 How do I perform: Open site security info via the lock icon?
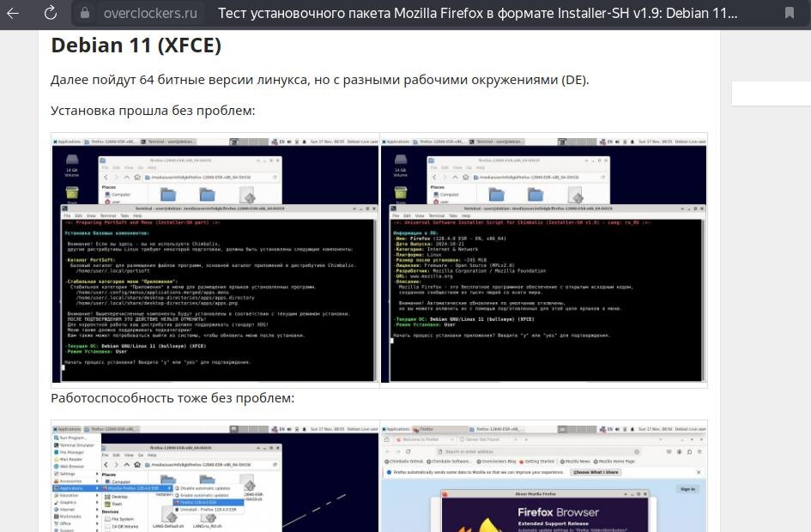click(x=85, y=13)
